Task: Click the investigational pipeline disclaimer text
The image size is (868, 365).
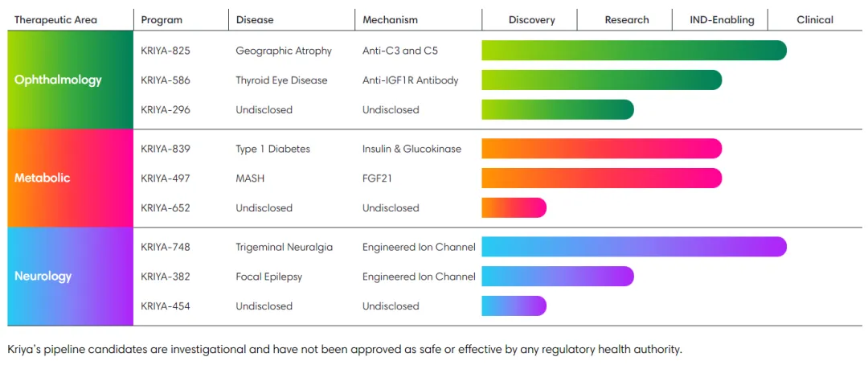Action: 344,350
